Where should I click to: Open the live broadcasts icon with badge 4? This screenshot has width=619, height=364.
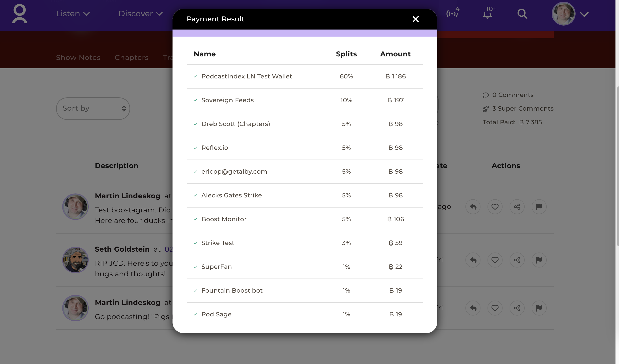[x=453, y=13]
